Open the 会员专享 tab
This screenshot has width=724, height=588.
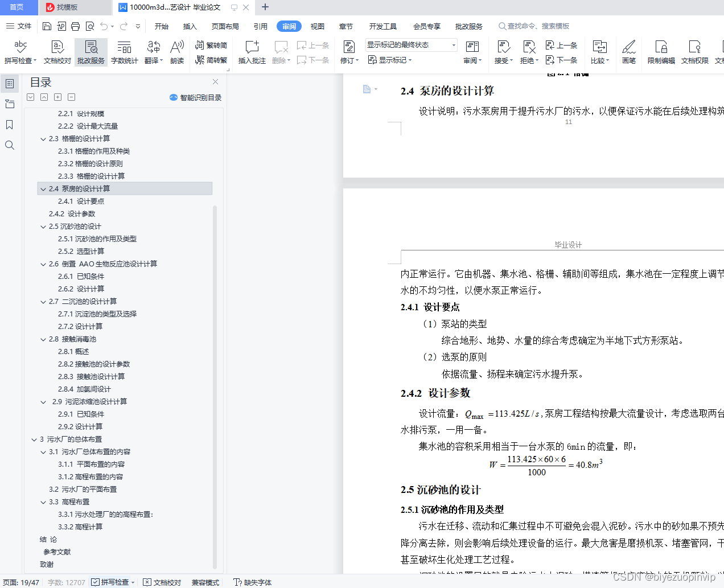click(x=427, y=26)
